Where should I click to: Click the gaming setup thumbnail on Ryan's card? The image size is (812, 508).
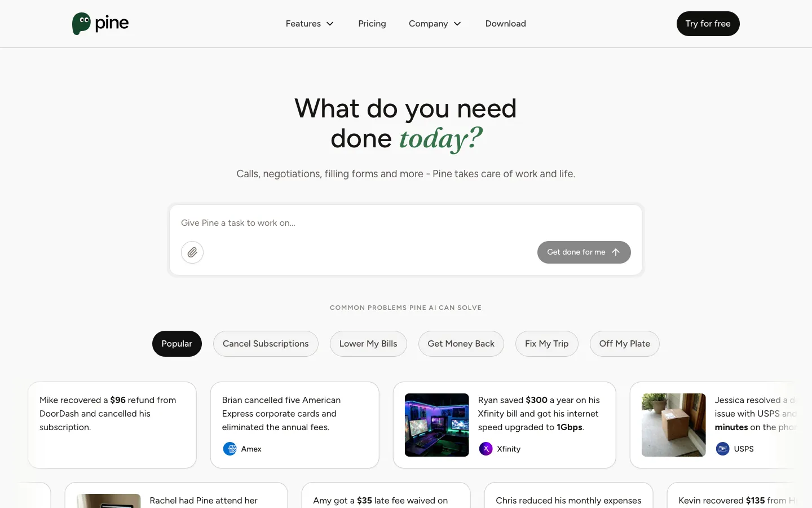(437, 425)
